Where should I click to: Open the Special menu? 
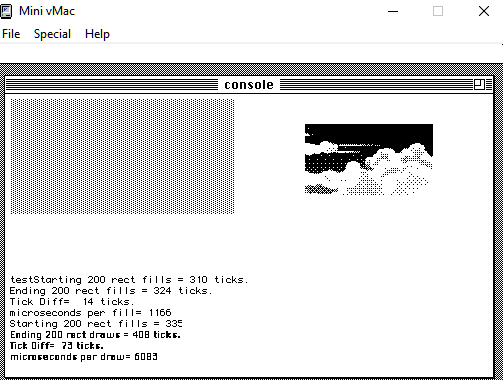click(52, 34)
